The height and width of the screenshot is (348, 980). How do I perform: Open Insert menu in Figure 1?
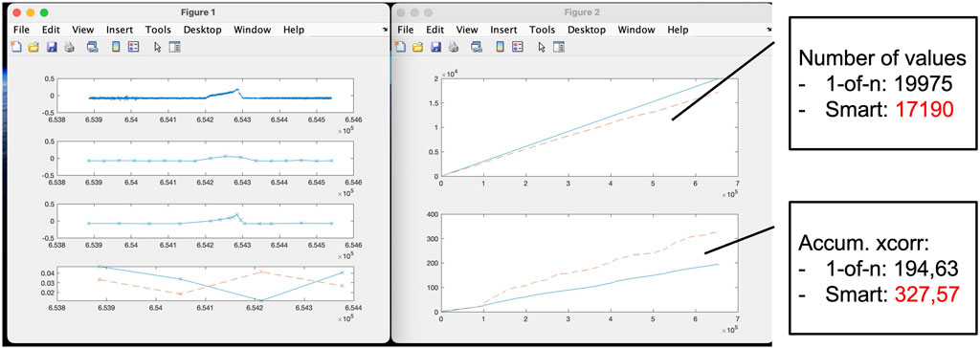[120, 30]
